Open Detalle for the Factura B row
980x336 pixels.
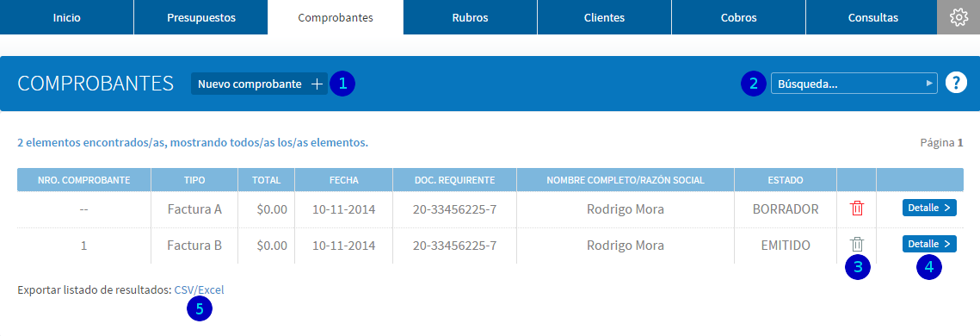coord(929,244)
